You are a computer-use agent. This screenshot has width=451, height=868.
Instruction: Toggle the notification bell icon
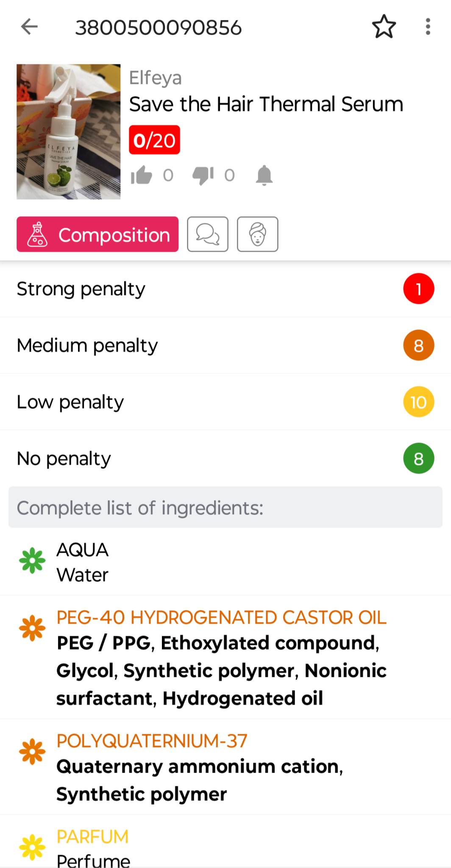(264, 175)
